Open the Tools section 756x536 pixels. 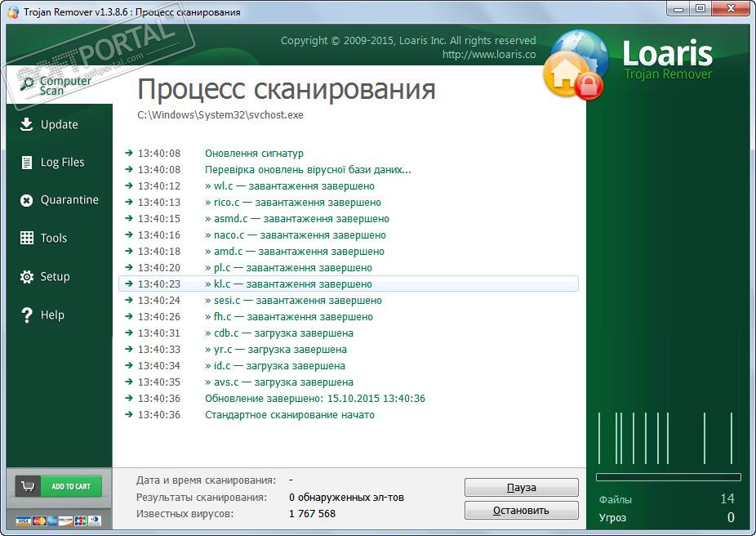tap(60, 238)
